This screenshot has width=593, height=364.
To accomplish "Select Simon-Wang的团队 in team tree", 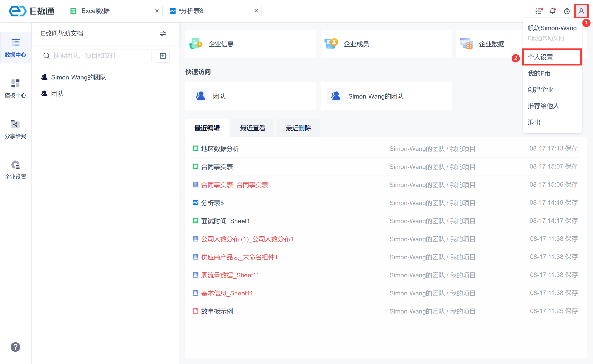I will click(x=79, y=77).
